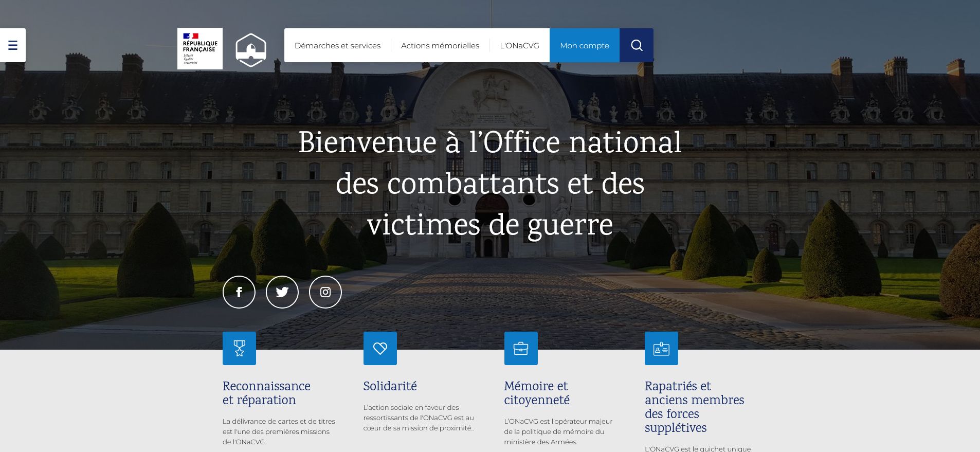The image size is (980, 452).
Task: Click the Mon compte button
Action: [585, 45]
